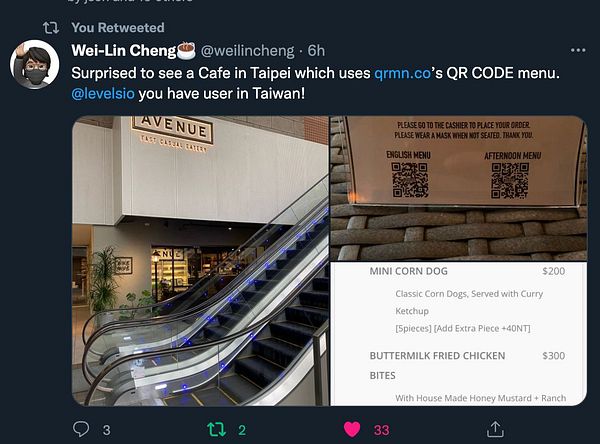Open the qrmn.co link
This screenshot has height=444, width=600.
(402, 73)
